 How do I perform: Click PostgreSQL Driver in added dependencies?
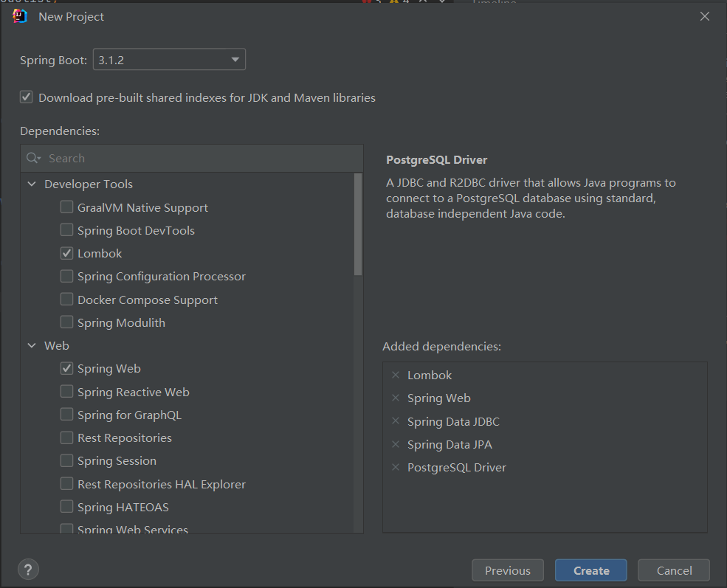click(457, 468)
